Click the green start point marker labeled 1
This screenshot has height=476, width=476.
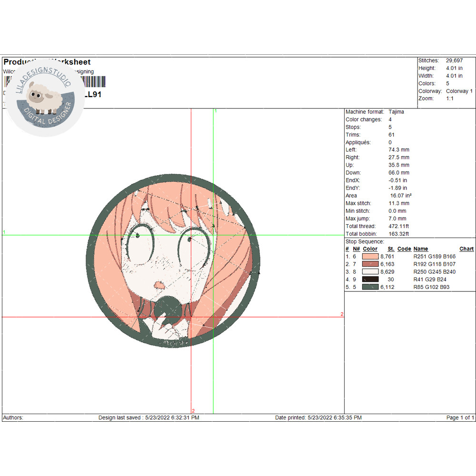tap(216, 110)
